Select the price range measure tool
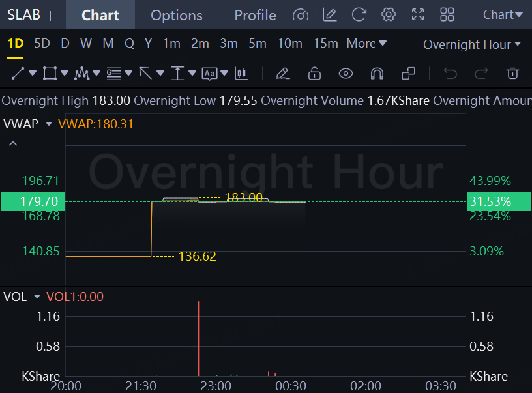Screen dimensions: 532x393 tap(177, 73)
